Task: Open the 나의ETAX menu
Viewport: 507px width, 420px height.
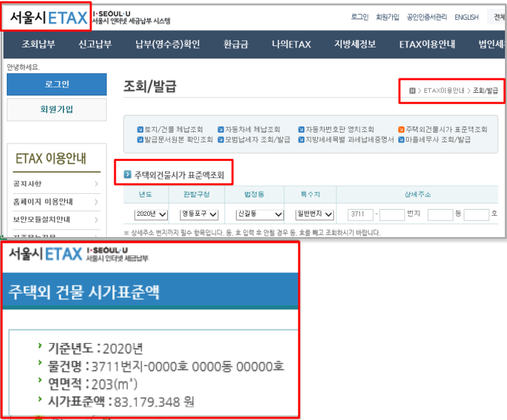Action: point(291,44)
